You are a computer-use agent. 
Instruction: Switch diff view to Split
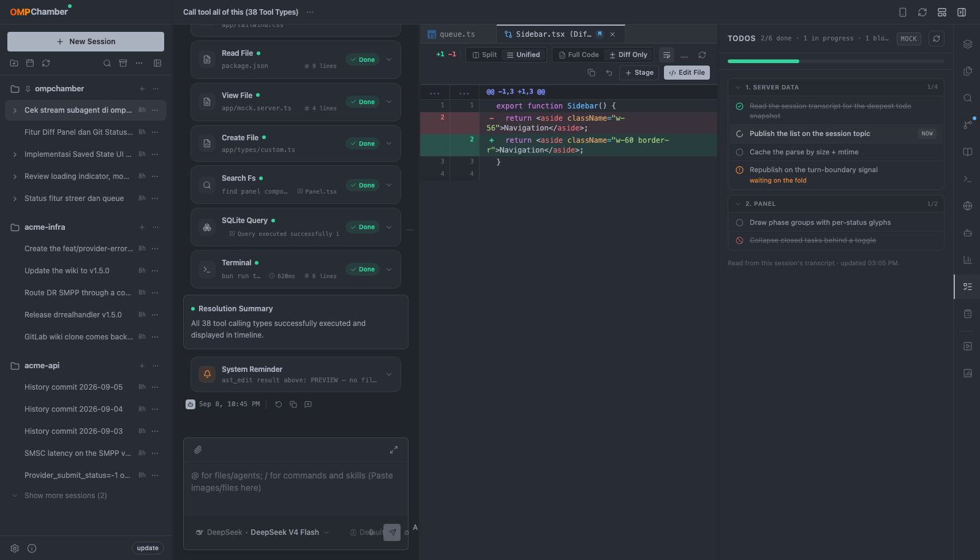tap(484, 55)
